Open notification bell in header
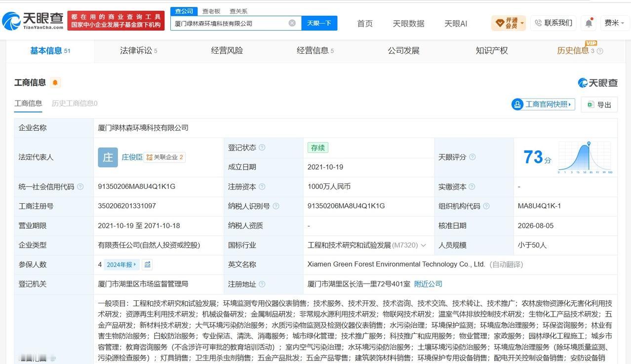 click(589, 23)
